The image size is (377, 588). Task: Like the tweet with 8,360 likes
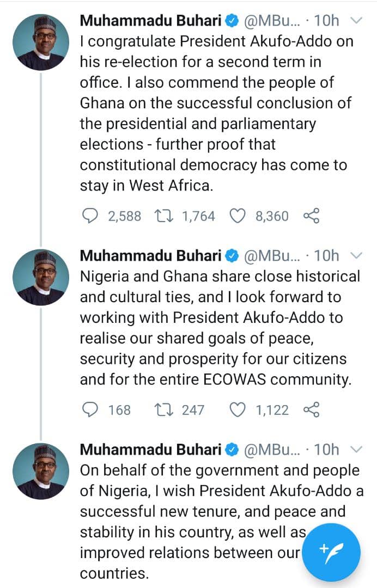(x=237, y=216)
